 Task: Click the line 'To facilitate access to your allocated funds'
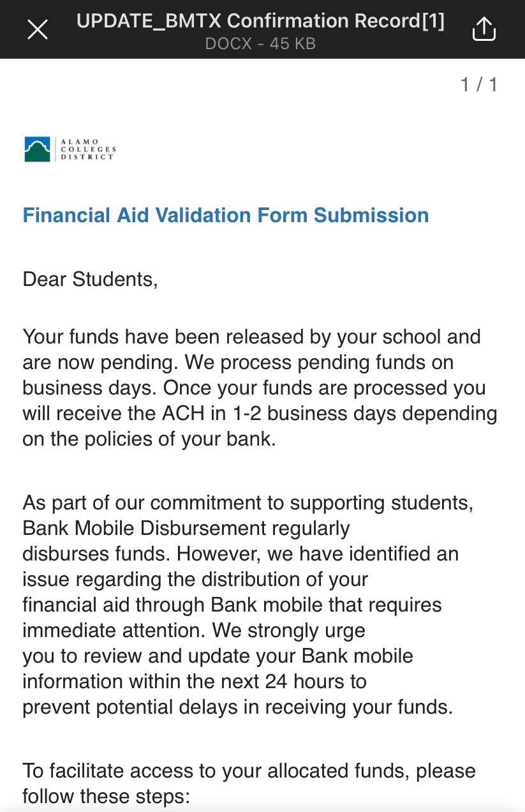click(x=249, y=771)
